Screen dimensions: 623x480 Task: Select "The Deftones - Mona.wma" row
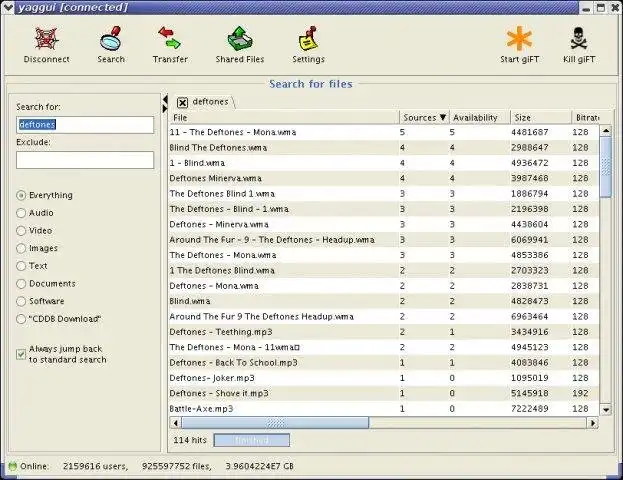coord(384,255)
